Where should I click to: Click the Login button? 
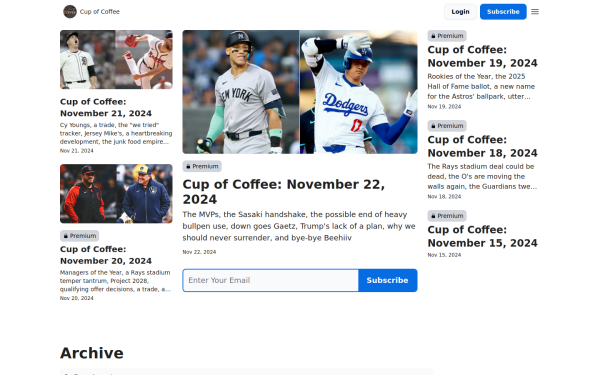(x=460, y=12)
